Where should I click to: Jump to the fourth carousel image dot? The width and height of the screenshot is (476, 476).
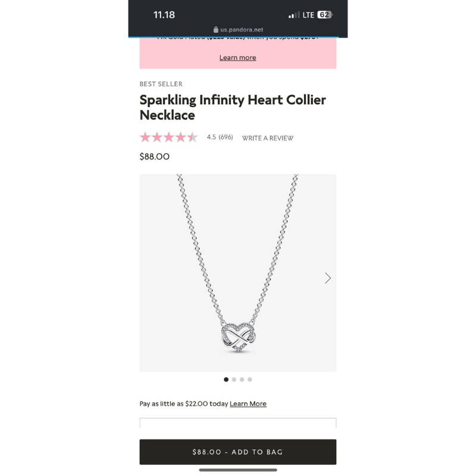pos(250,380)
